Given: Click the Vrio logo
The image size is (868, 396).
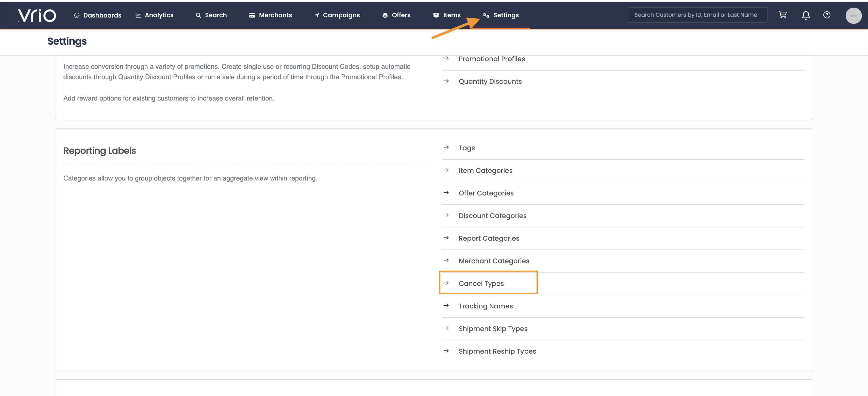Looking at the screenshot, I should click(37, 15).
